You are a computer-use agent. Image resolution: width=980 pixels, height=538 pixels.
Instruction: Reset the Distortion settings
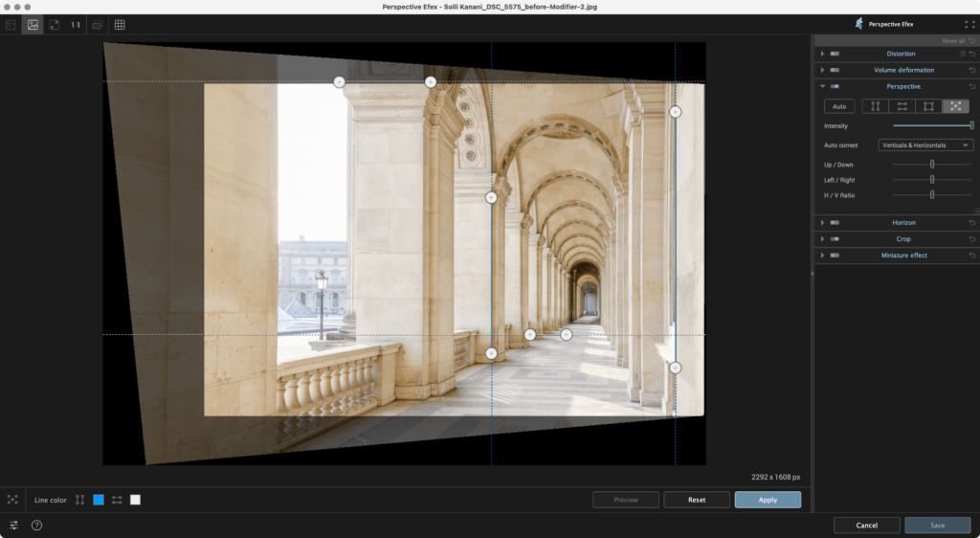972,54
